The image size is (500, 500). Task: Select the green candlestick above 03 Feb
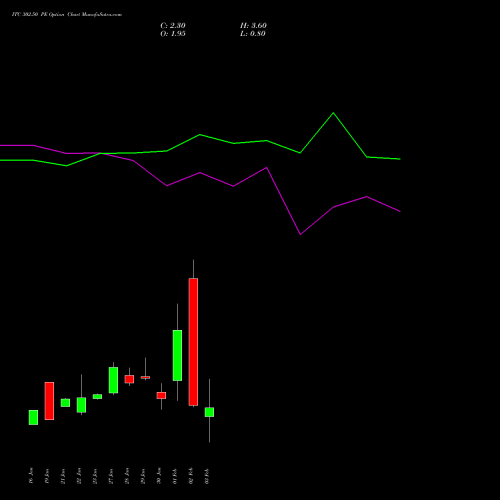[x=209, y=412]
